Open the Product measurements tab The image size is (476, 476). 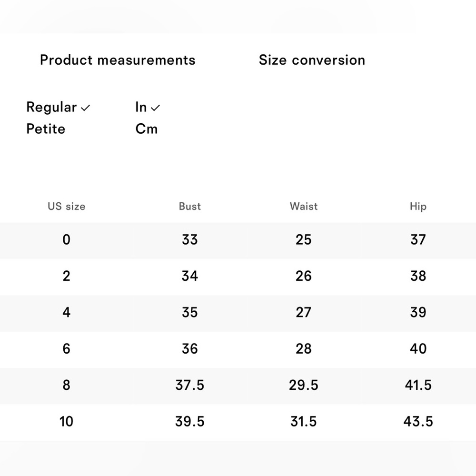[x=118, y=60]
